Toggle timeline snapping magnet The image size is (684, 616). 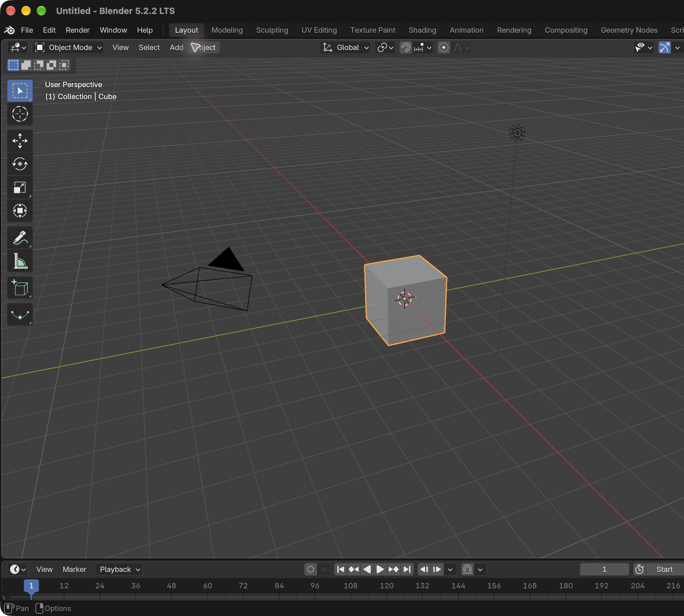pyautogui.click(x=467, y=569)
